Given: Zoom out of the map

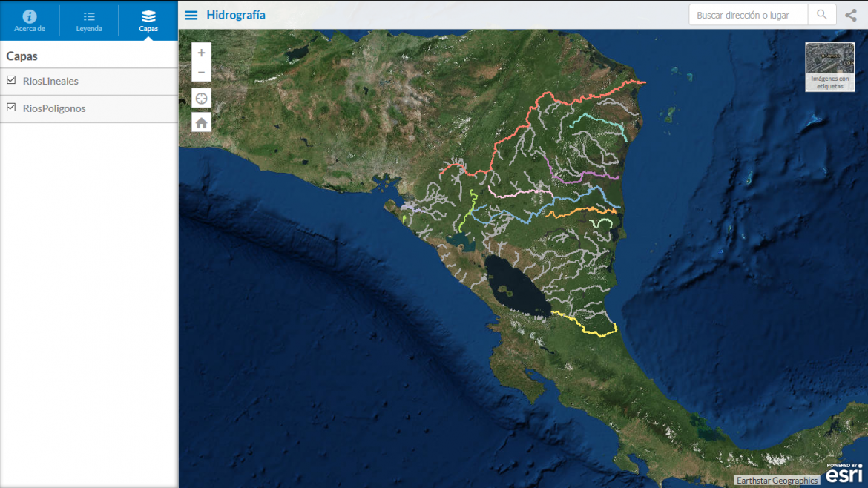Looking at the screenshot, I should [202, 73].
